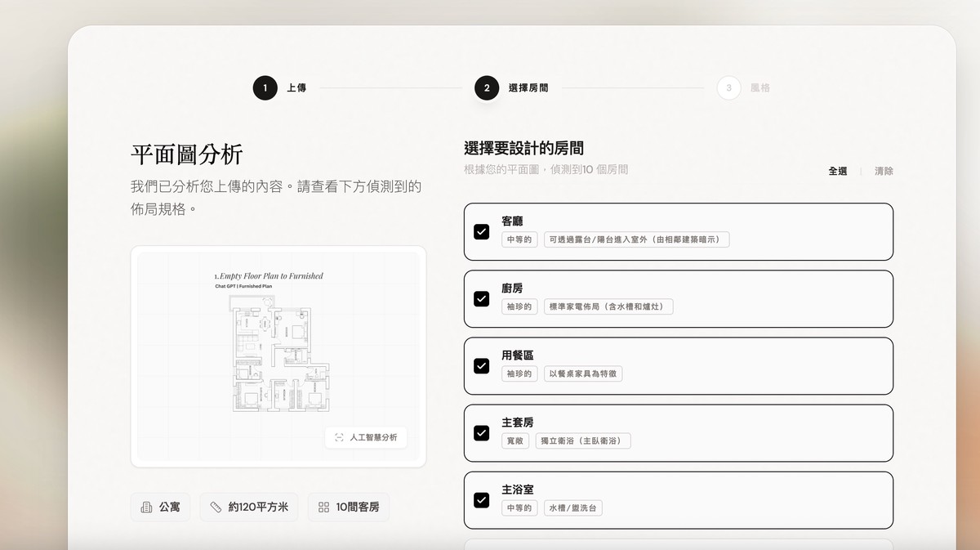Click the 水槽/盥洗台 tag in 主浴室
Image resolution: width=980 pixels, height=550 pixels.
(x=573, y=508)
